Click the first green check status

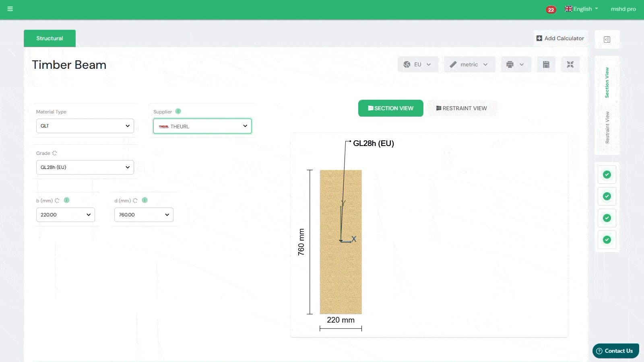607,175
